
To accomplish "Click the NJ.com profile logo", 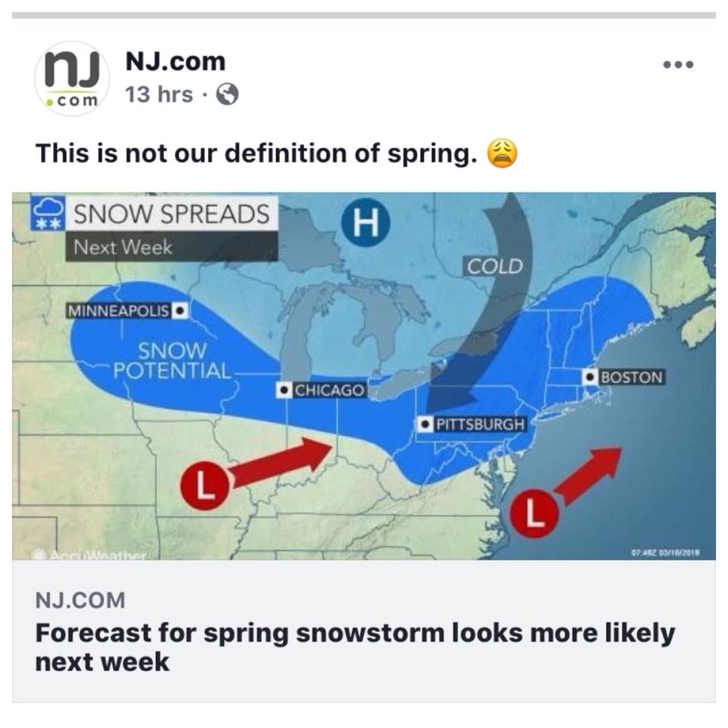I will coord(72,79).
